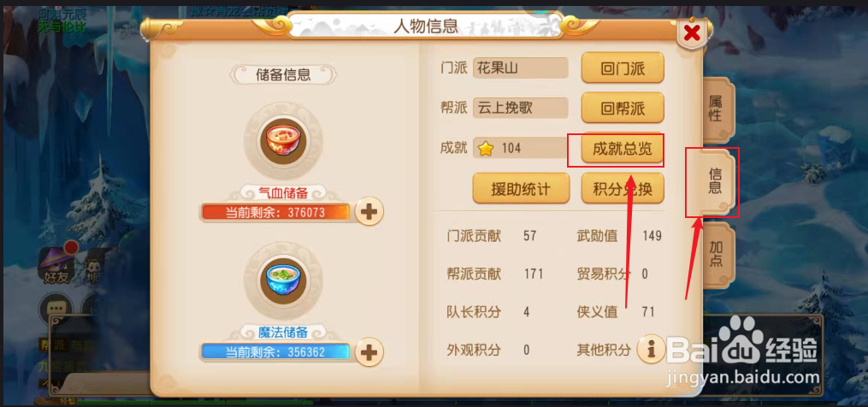Add more magic reserve with plus icon
Image resolution: width=868 pixels, height=407 pixels.
pos(369,351)
